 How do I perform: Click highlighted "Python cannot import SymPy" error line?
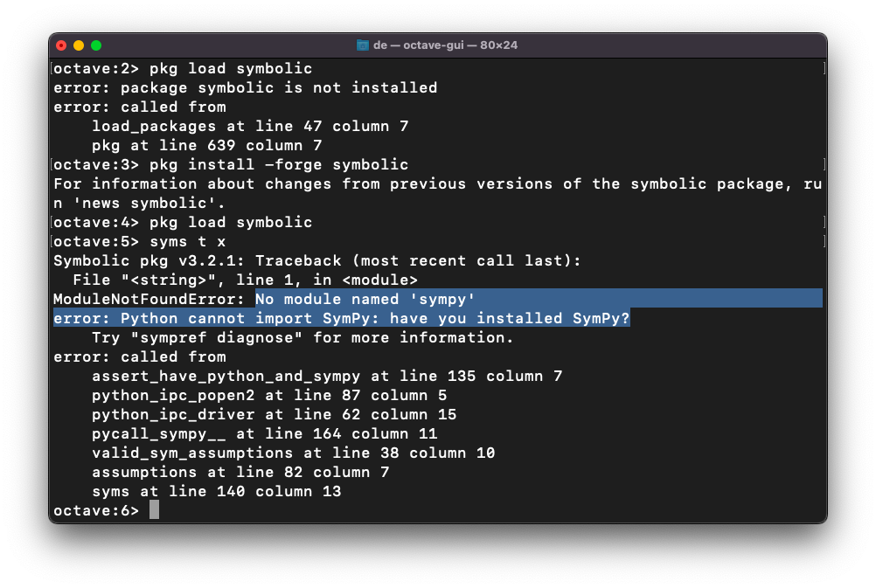coord(341,319)
